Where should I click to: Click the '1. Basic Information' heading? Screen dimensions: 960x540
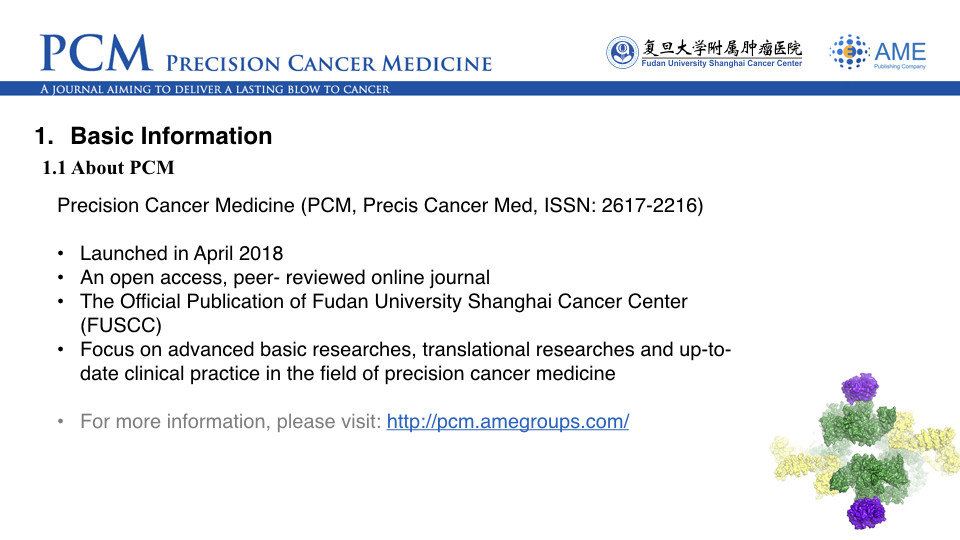pos(154,136)
